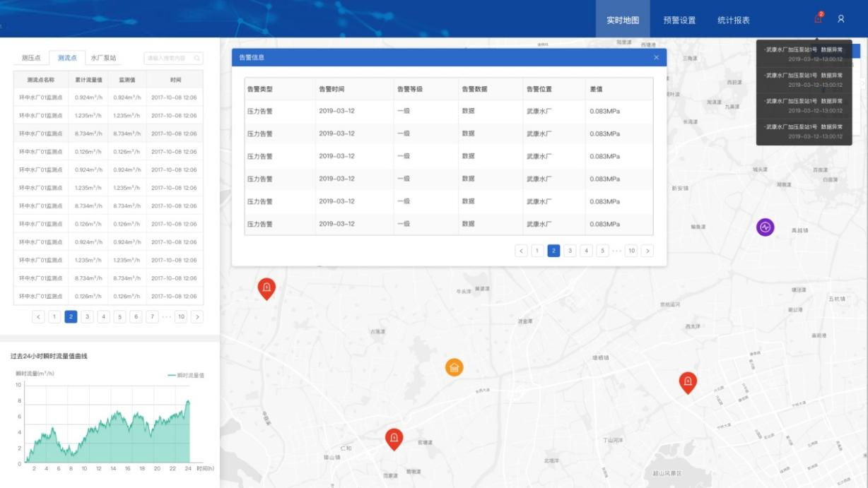Click the orange water plant map marker
The image size is (868, 488).
(x=454, y=367)
